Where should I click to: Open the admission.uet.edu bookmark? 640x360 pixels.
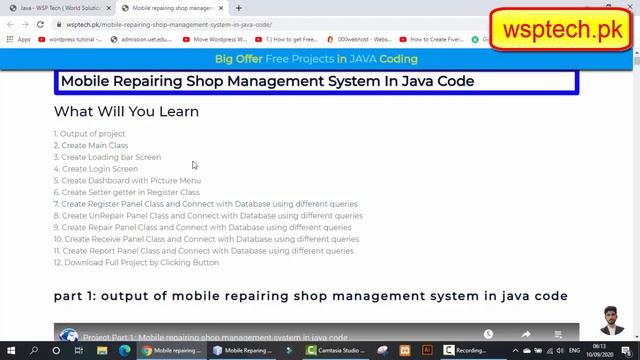click(x=141, y=39)
